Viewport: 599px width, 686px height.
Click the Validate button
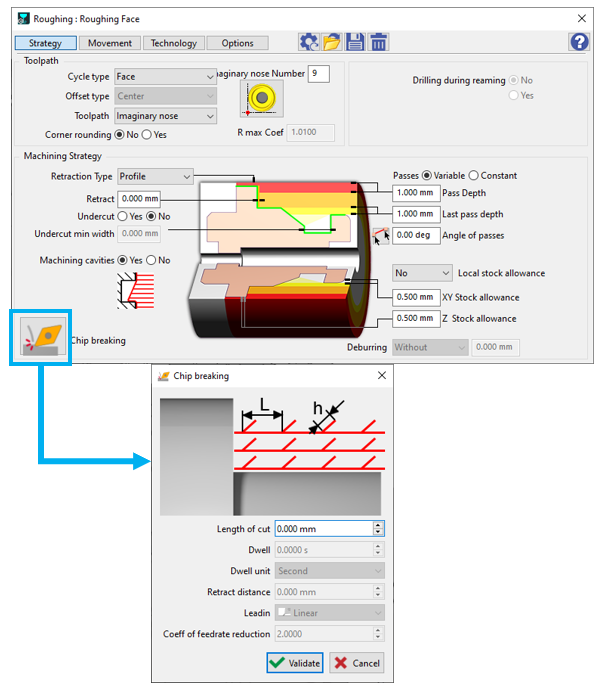coord(295,663)
